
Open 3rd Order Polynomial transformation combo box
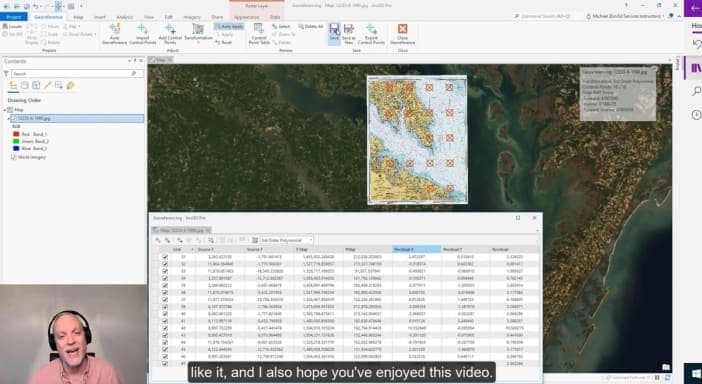(286, 240)
